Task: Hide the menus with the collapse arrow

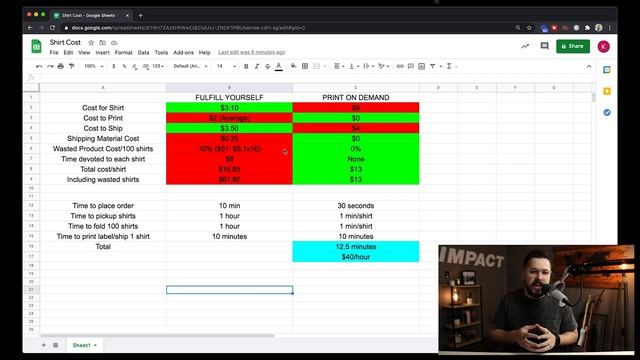Action: tap(589, 66)
